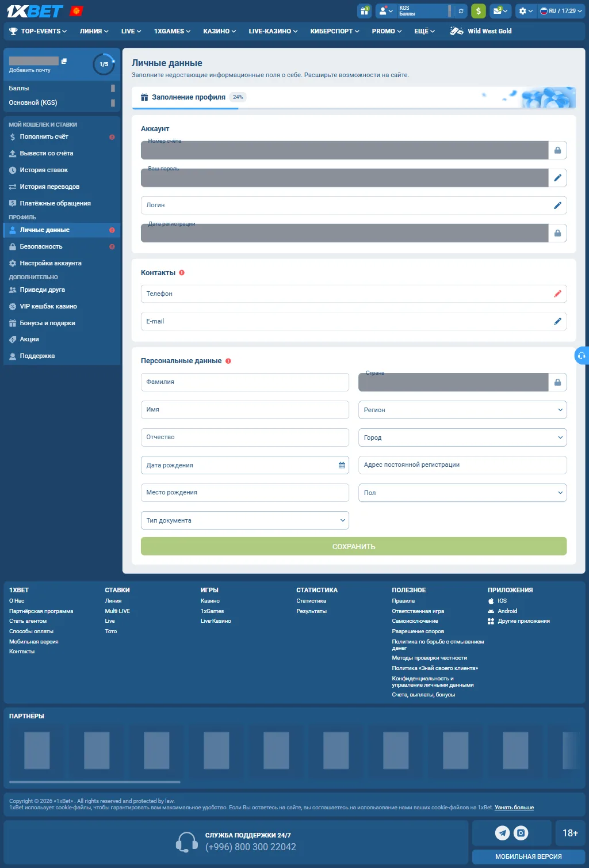Expand the Пол dropdown

tap(462, 493)
